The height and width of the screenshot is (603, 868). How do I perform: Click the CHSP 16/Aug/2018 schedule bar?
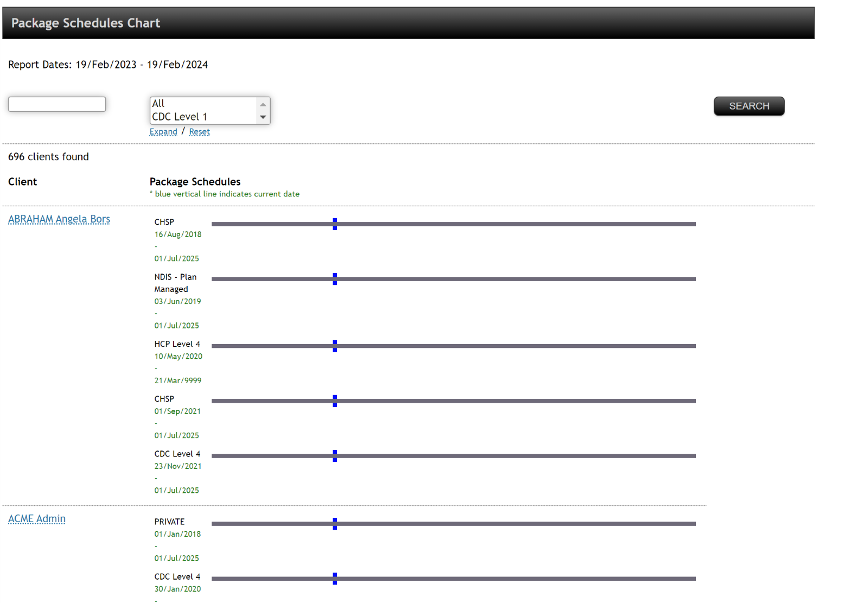pyautogui.click(x=488, y=223)
